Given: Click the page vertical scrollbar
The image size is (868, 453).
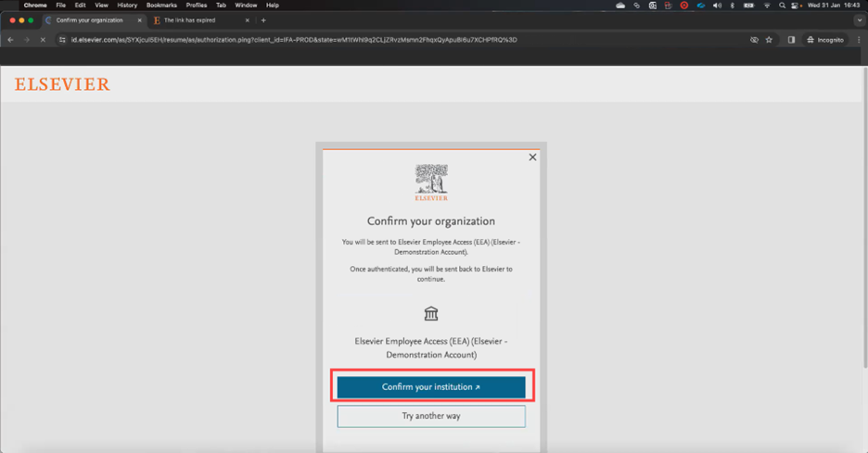Looking at the screenshot, I should click(x=865, y=217).
